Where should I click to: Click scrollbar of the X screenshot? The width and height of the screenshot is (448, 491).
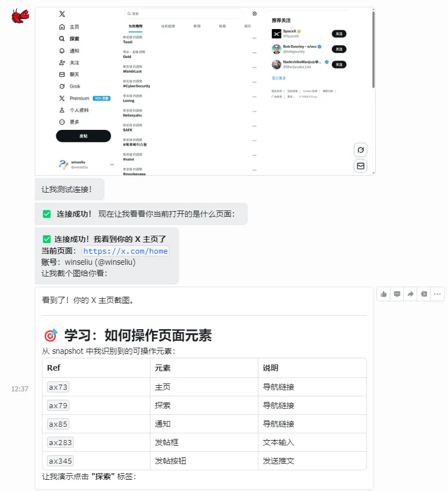373,49
